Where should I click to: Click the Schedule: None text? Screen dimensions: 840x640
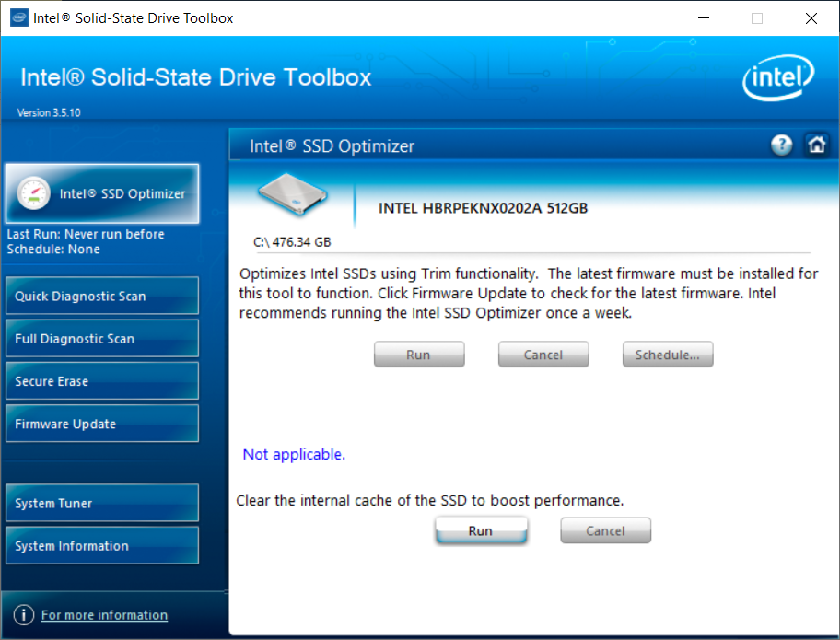coord(53,249)
